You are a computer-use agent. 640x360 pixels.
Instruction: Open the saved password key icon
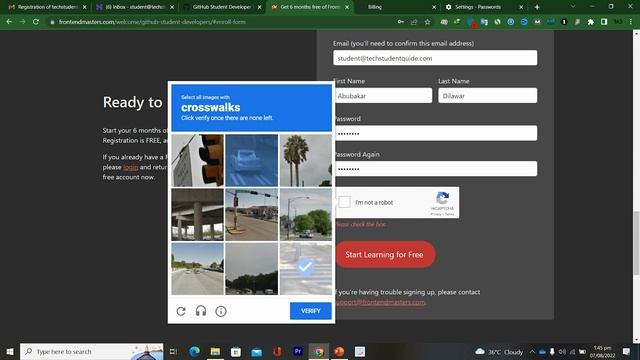[401, 22]
